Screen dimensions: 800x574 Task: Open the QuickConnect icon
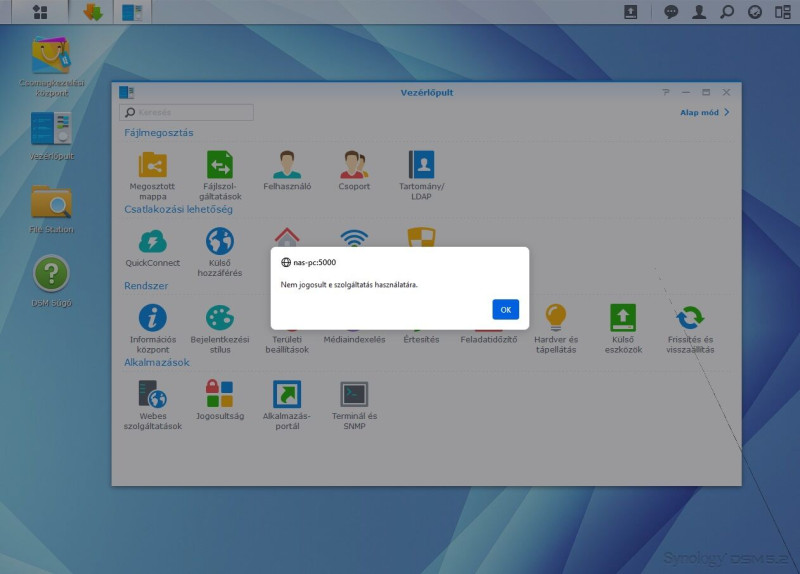[153, 241]
